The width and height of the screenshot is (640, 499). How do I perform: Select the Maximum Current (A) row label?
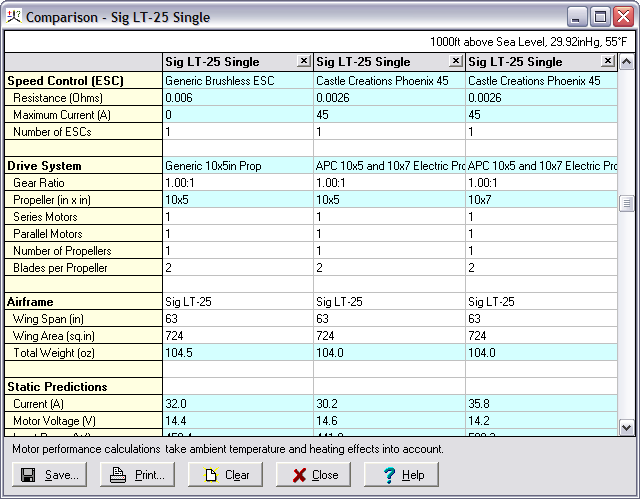[84, 115]
